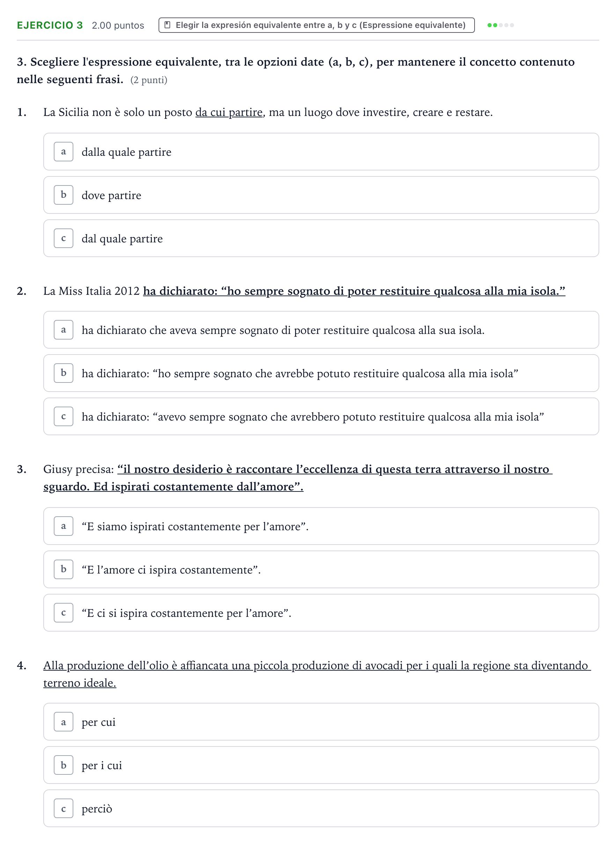
Task: Click underlined phrase 'da cui partire'
Action: (229, 112)
